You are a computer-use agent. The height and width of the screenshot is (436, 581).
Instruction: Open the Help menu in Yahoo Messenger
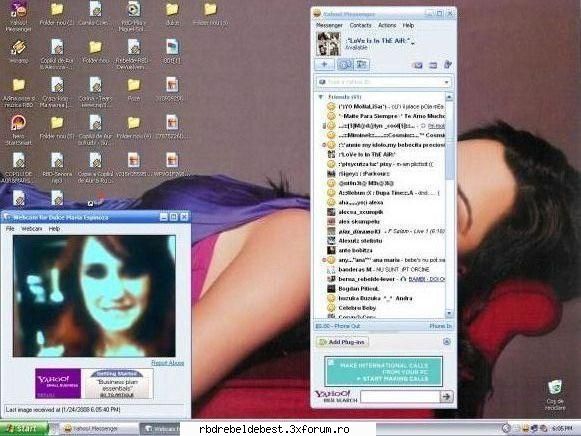[x=408, y=25]
